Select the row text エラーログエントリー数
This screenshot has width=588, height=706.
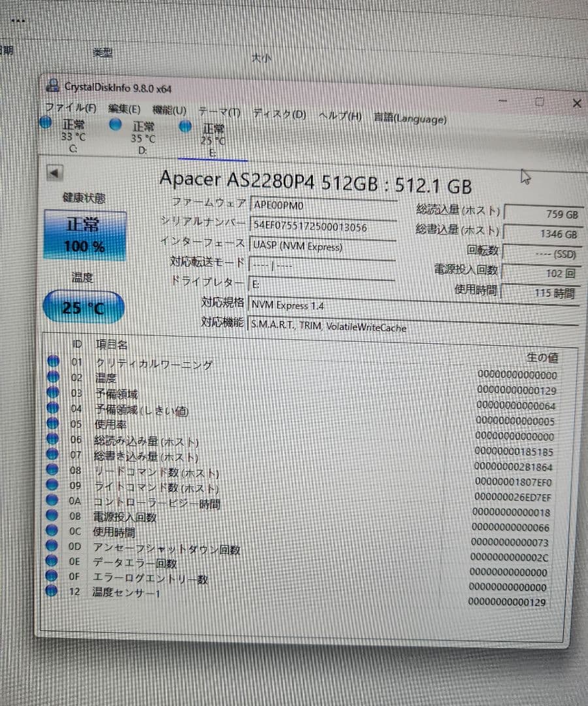click(150, 578)
